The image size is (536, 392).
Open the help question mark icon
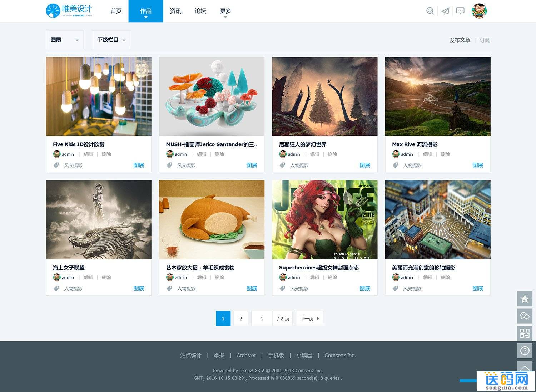[x=525, y=351]
